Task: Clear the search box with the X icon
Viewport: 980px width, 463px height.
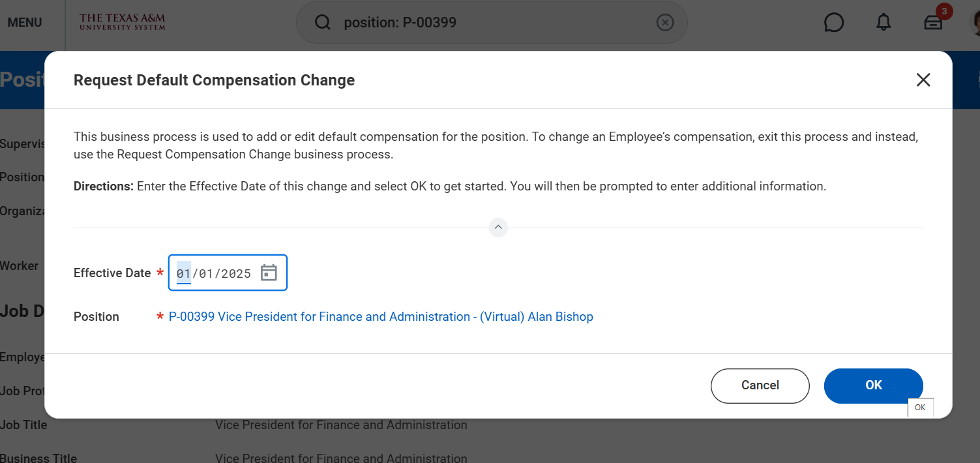Action: pyautogui.click(x=664, y=23)
